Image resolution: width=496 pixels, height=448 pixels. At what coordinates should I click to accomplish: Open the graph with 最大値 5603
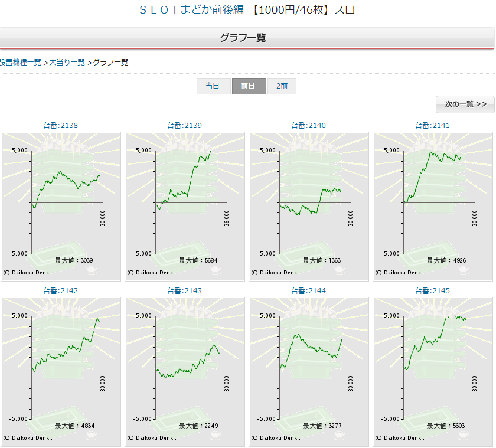tap(433, 371)
